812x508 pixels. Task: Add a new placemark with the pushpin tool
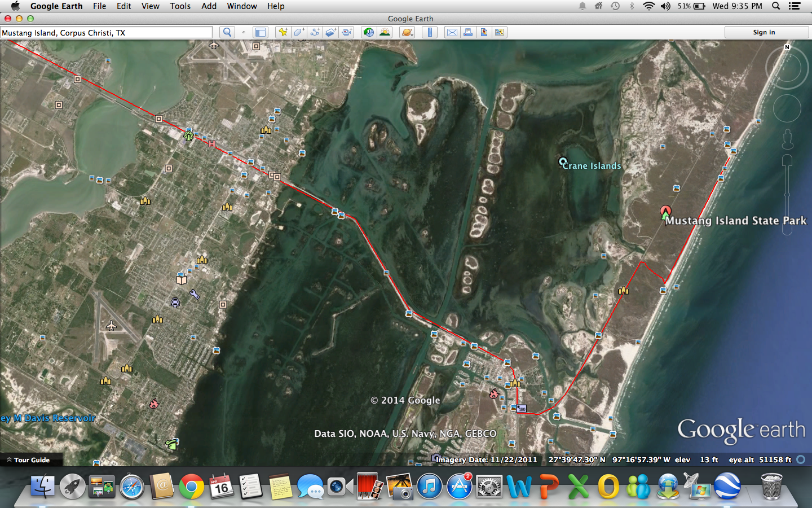point(283,32)
